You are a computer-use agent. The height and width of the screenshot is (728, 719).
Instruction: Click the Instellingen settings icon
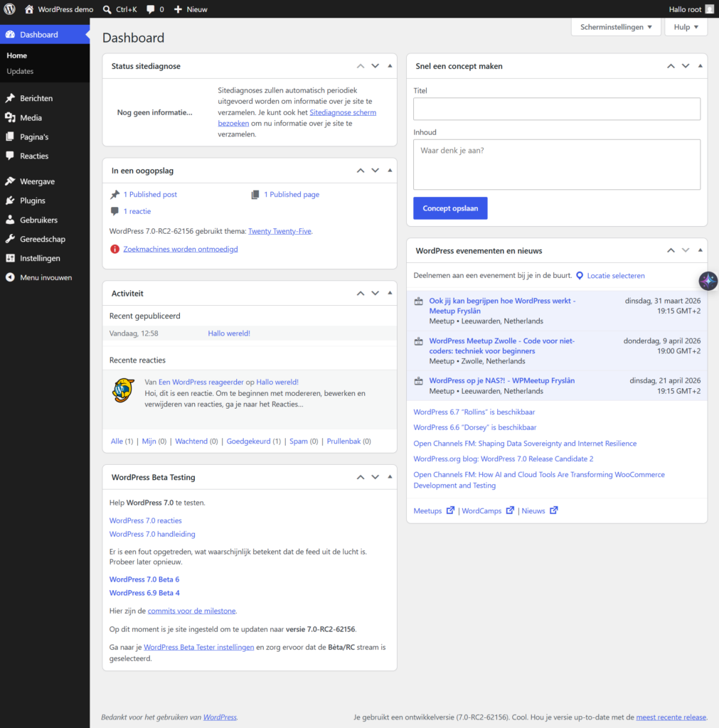pyautogui.click(x=10, y=259)
